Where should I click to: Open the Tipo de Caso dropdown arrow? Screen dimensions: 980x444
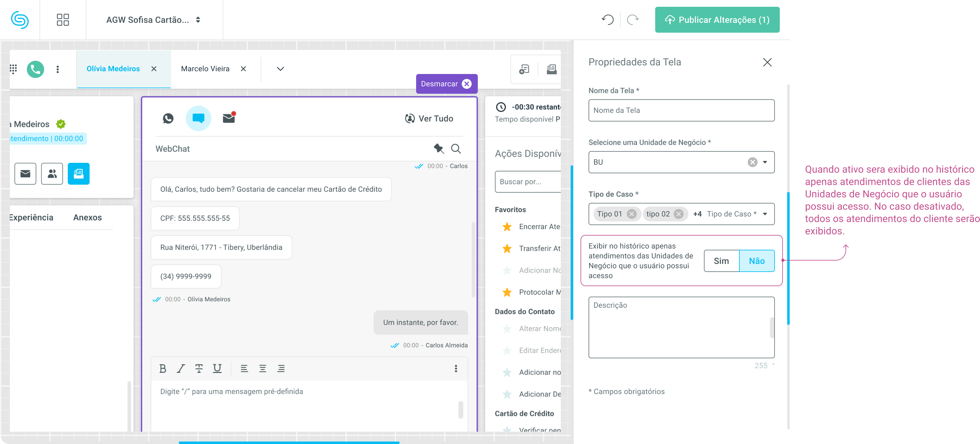(x=765, y=214)
